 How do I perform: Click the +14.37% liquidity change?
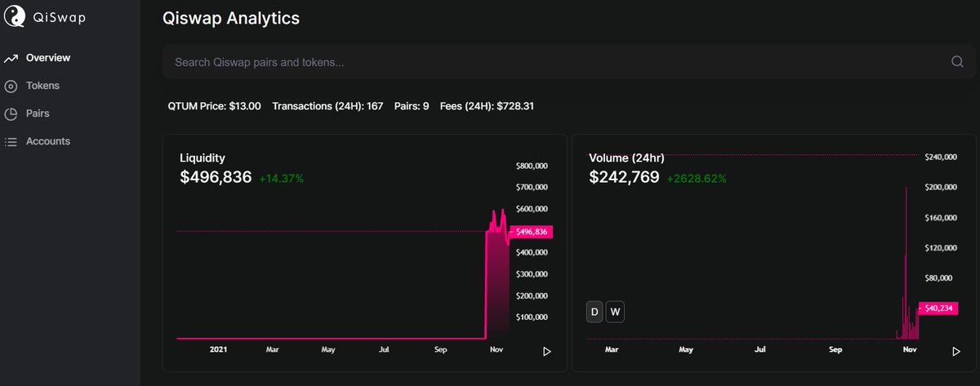(282, 178)
